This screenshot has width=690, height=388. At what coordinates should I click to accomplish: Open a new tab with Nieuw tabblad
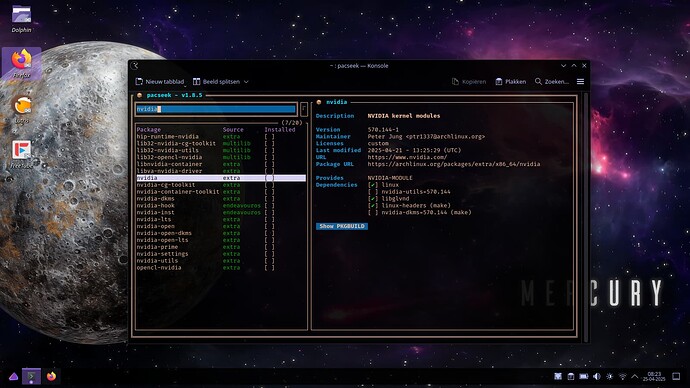(160, 82)
